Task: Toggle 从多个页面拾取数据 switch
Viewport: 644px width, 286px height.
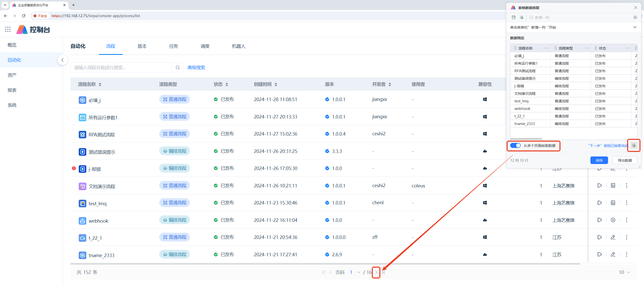Action: [x=515, y=146]
